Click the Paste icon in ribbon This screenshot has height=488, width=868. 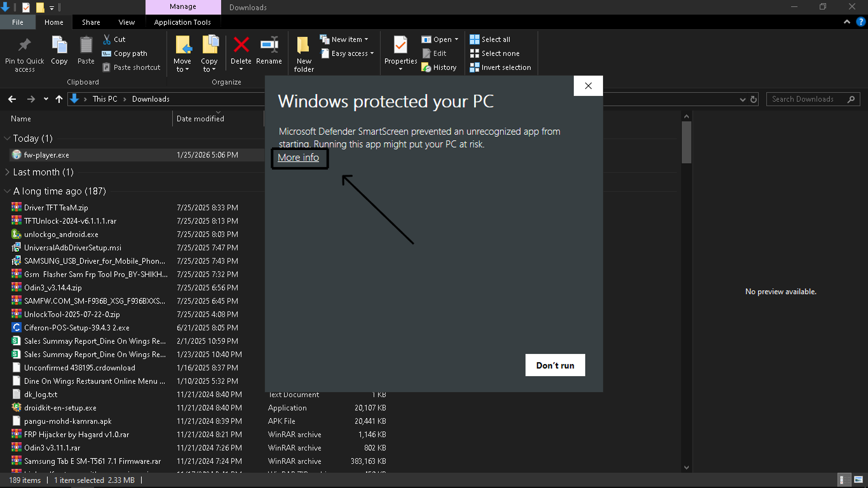click(x=86, y=46)
